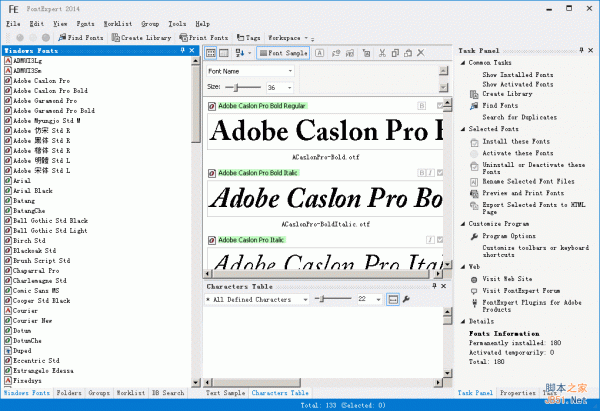The height and width of the screenshot is (411, 600).
Task: Click the icon right of the cut divider left neighbor (select all A box)
Action: pyautogui.click(x=367, y=53)
